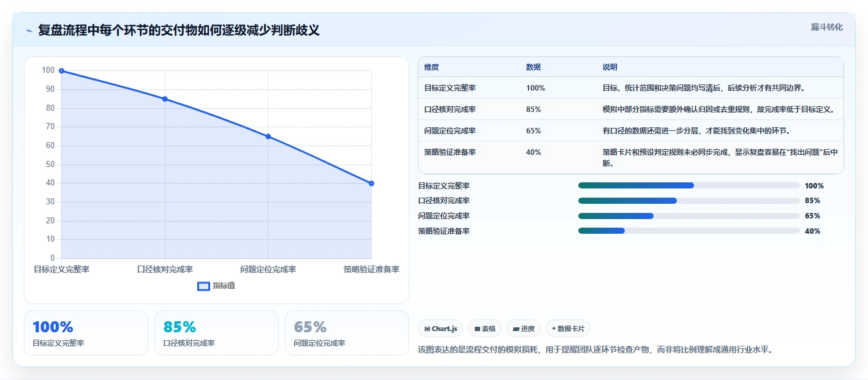The height and width of the screenshot is (380, 868).
Task: Click 目标定义完整率 cell in the table
Action: click(450, 88)
